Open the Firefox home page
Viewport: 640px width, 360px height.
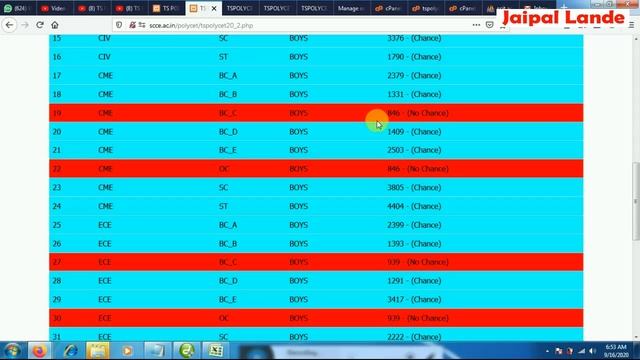click(x=55, y=25)
